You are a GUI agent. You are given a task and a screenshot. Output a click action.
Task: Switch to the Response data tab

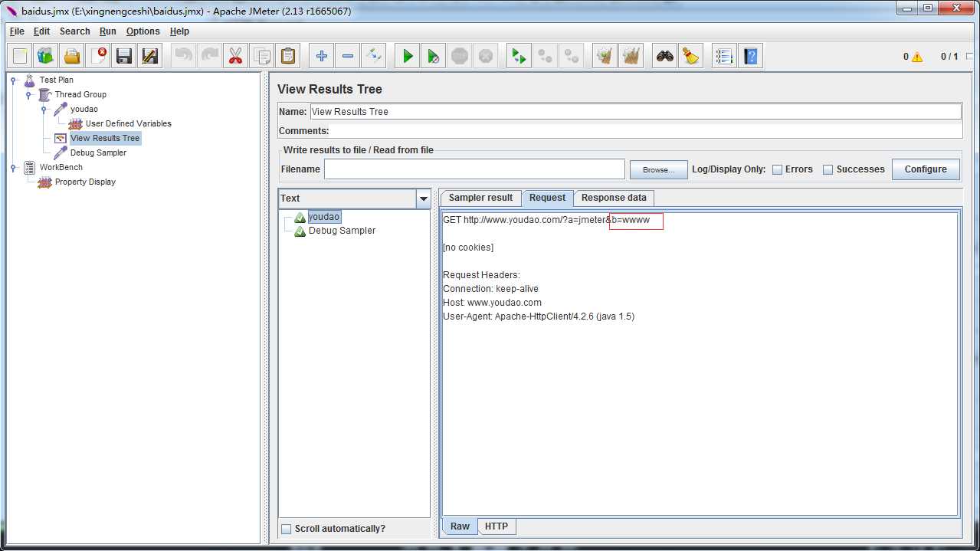click(613, 198)
